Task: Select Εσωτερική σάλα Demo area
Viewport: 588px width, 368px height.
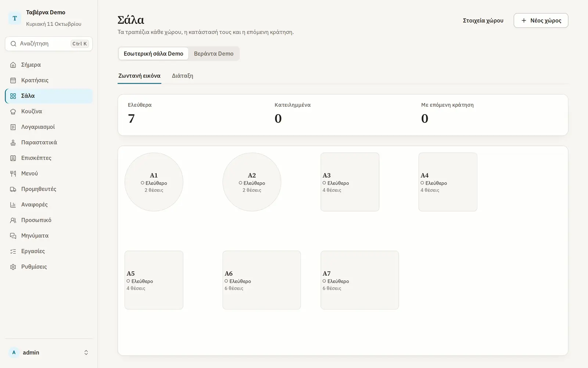Action: [x=153, y=54]
